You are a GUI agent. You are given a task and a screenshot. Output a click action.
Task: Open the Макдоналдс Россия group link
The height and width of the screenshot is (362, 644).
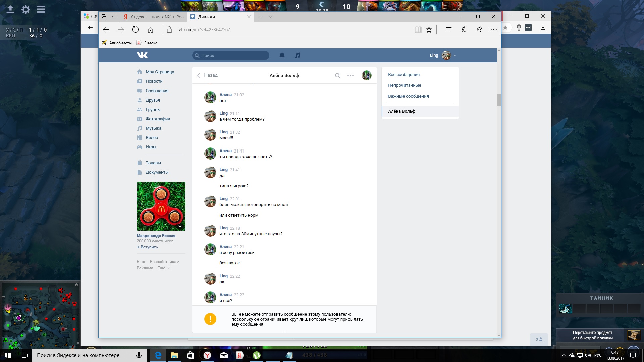point(156,236)
